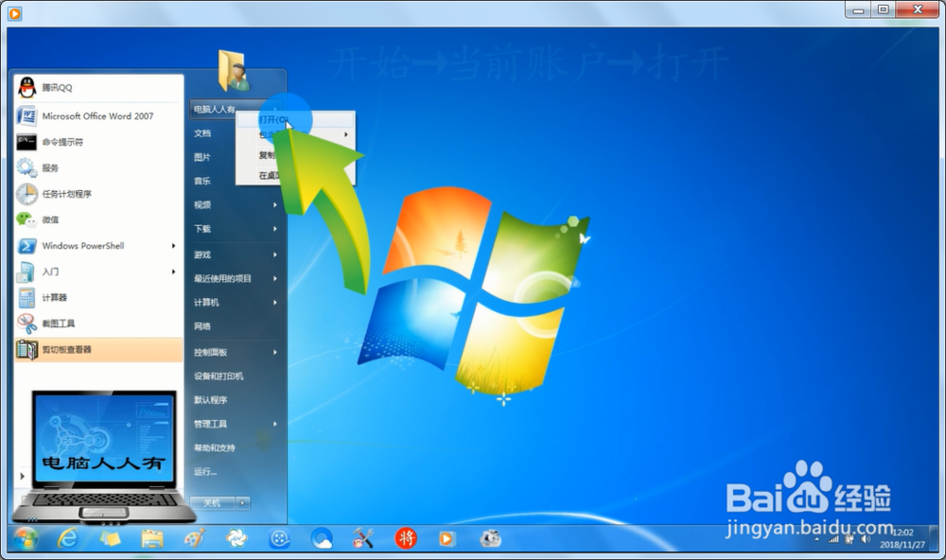Open the orange media player taskbar icon
Viewport: 946px width, 560px height.
(x=447, y=538)
